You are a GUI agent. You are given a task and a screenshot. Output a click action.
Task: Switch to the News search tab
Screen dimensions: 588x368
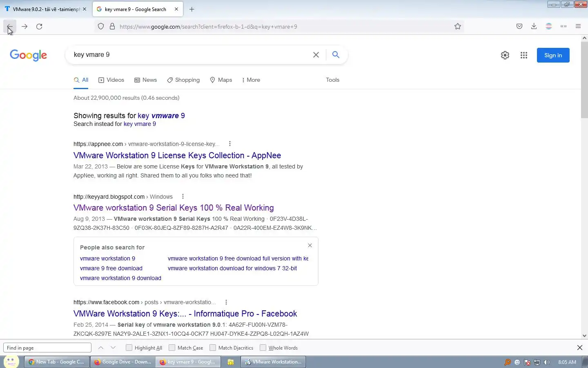145,80
